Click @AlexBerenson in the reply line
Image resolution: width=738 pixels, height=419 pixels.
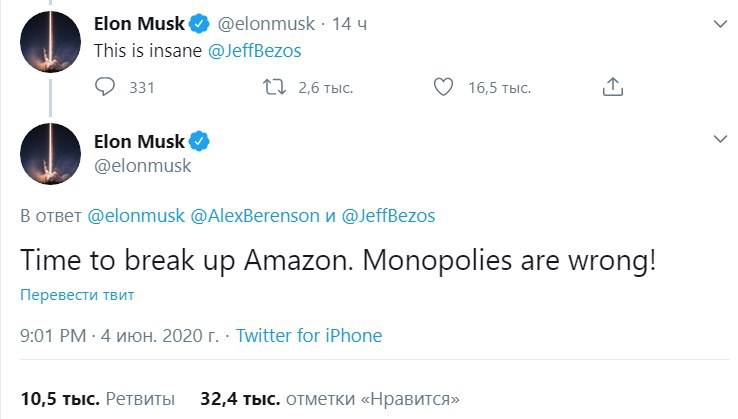click(x=255, y=216)
